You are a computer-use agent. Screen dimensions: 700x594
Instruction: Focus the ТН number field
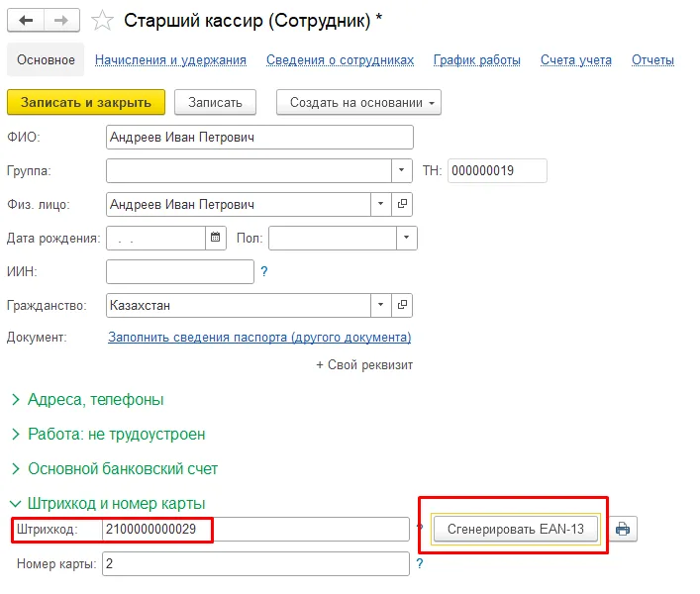(497, 170)
